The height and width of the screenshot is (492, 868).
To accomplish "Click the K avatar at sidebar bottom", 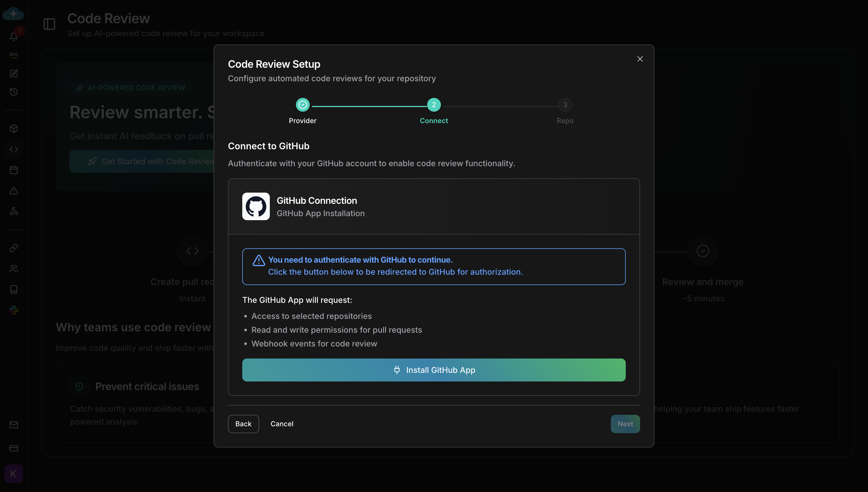I will coord(13,473).
